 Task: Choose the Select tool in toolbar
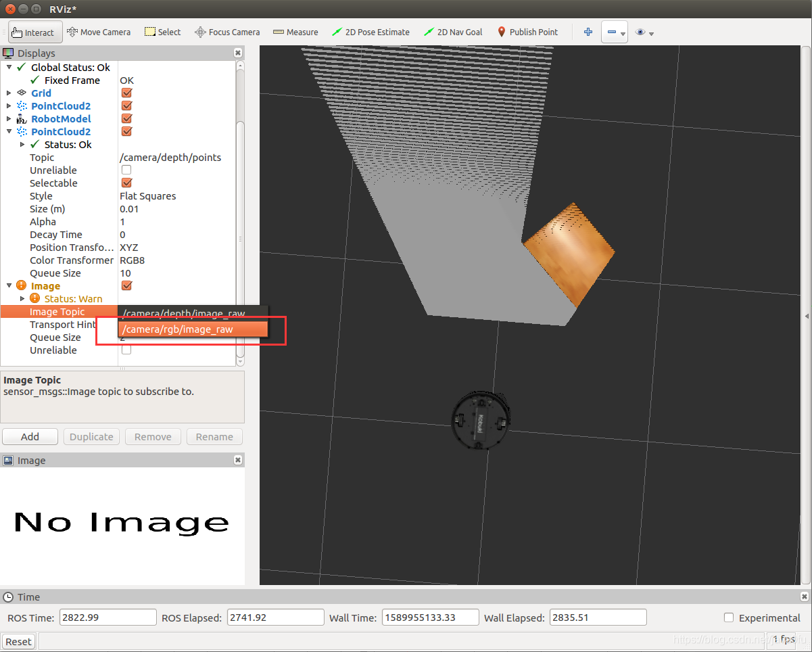click(162, 32)
